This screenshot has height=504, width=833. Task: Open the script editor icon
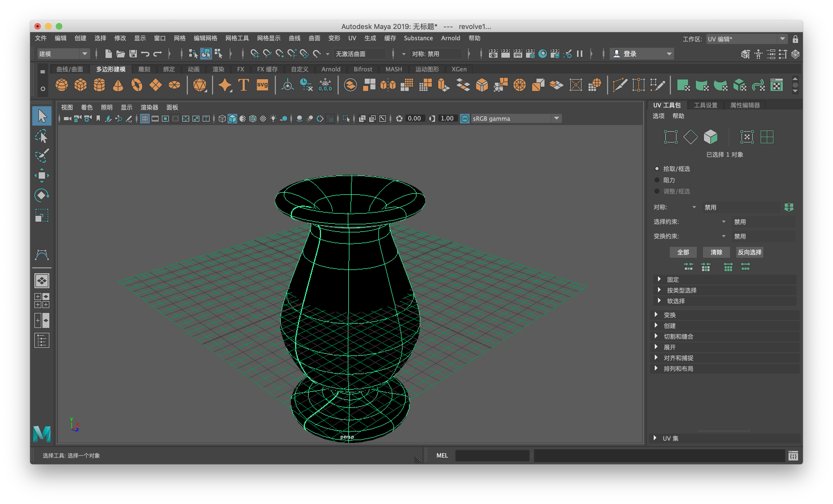(793, 456)
